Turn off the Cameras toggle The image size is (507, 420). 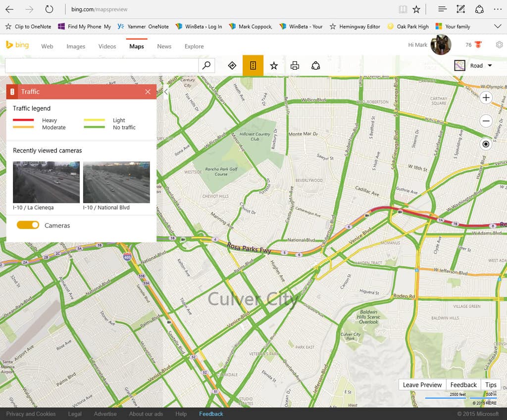28,225
